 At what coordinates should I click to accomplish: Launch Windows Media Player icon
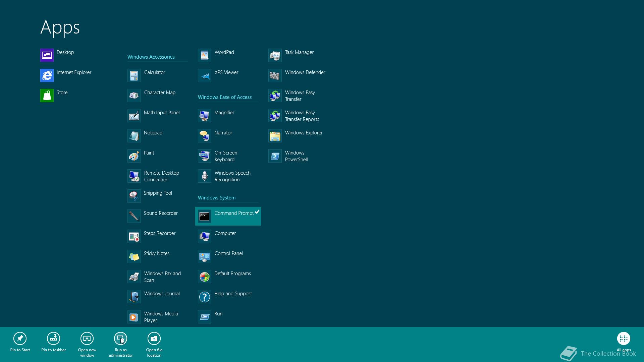[x=134, y=317]
